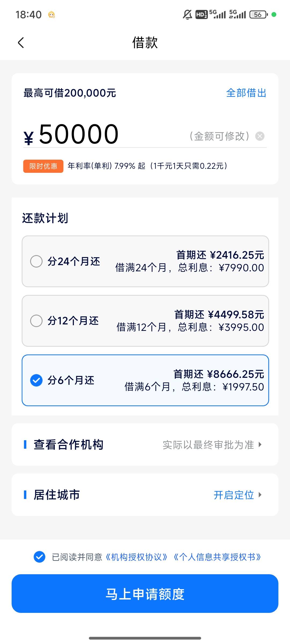
Task: Select the 分12个月还 repayment option
Action: coord(145,321)
